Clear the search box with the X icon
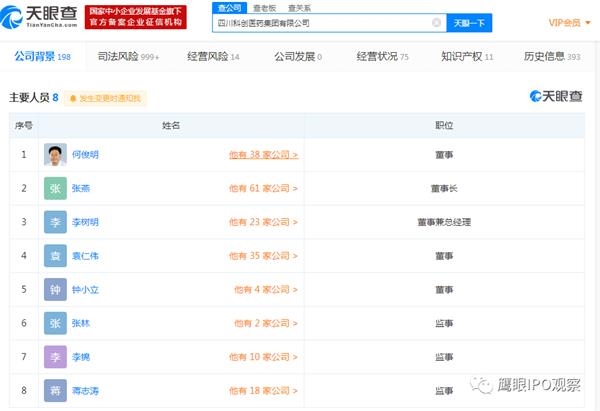The width and height of the screenshot is (600, 411). point(436,23)
